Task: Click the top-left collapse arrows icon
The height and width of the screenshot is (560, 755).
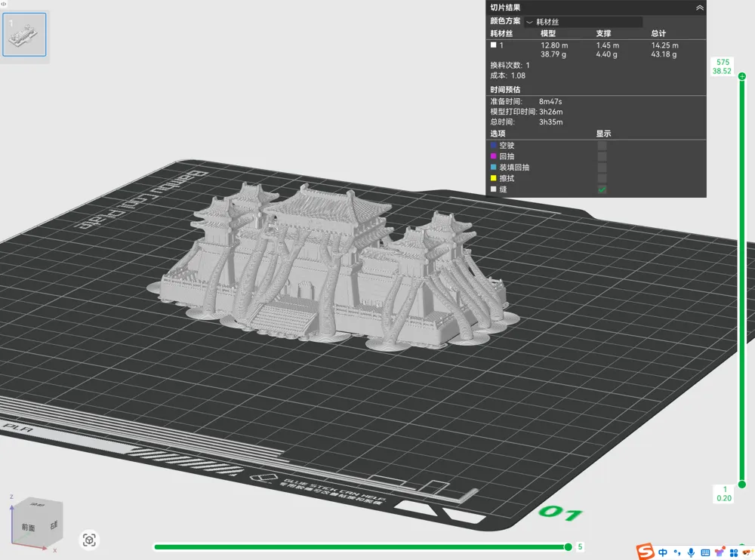Action: [x=3, y=4]
